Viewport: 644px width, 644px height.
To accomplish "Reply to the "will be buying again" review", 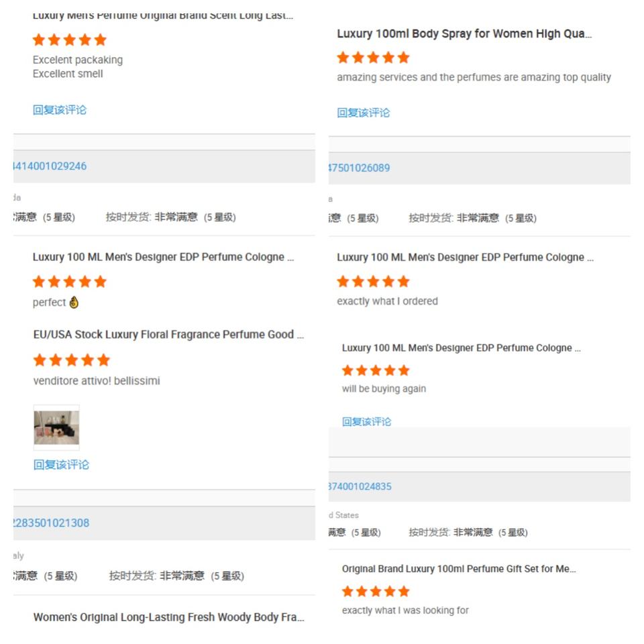I will pyautogui.click(x=366, y=421).
